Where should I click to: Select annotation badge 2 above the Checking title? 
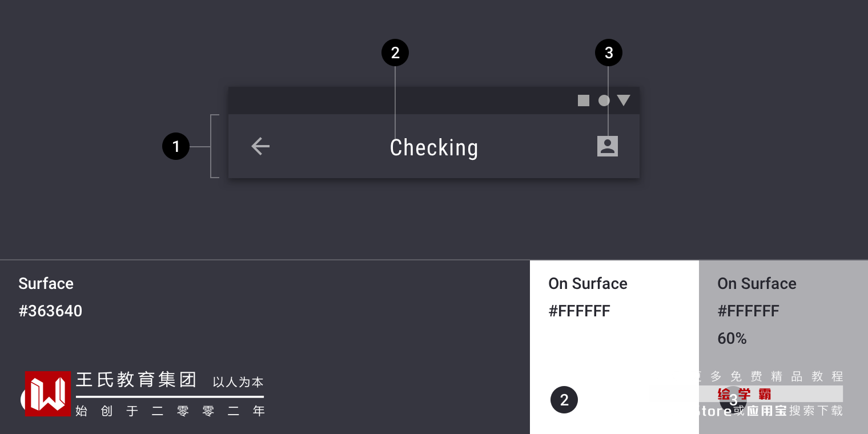[x=395, y=53]
